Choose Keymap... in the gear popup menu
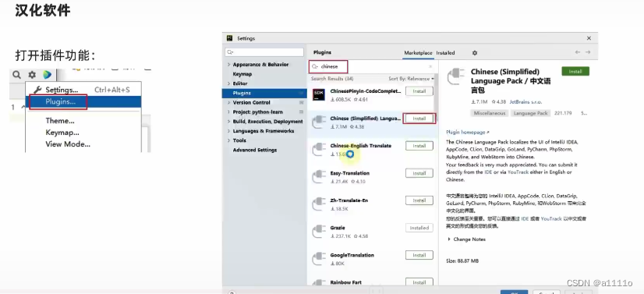Screen dimensions: 644x294 click(x=83, y=133)
